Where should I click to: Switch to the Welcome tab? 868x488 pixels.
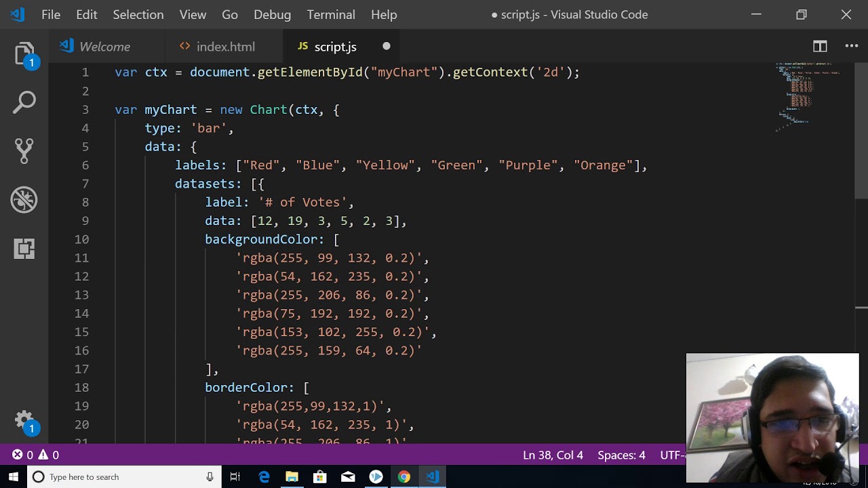(104, 47)
